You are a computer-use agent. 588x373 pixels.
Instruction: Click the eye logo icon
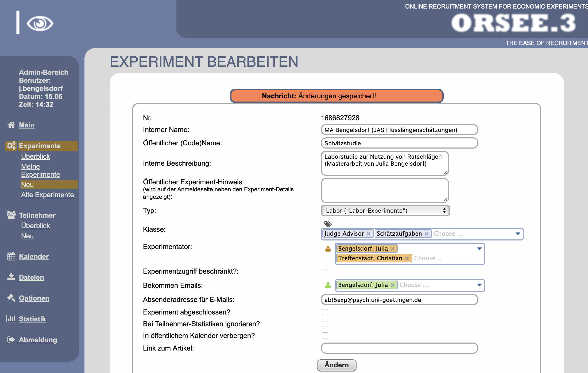click(40, 24)
